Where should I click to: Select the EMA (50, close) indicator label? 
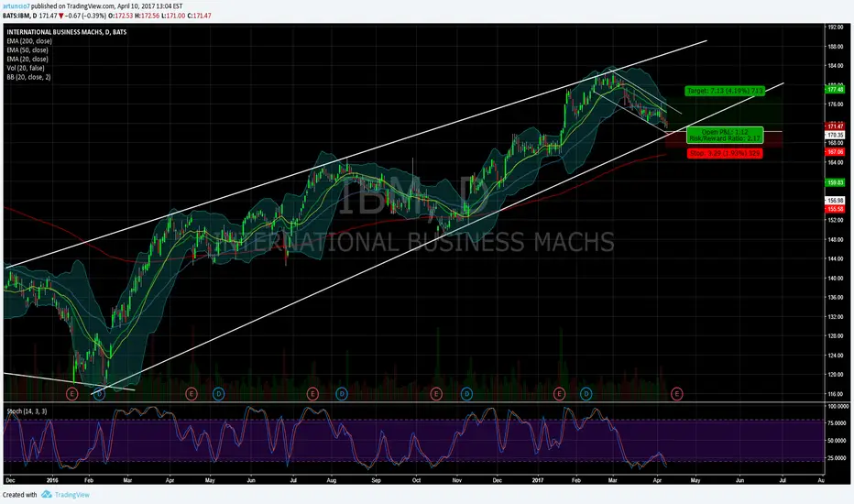pos(27,50)
